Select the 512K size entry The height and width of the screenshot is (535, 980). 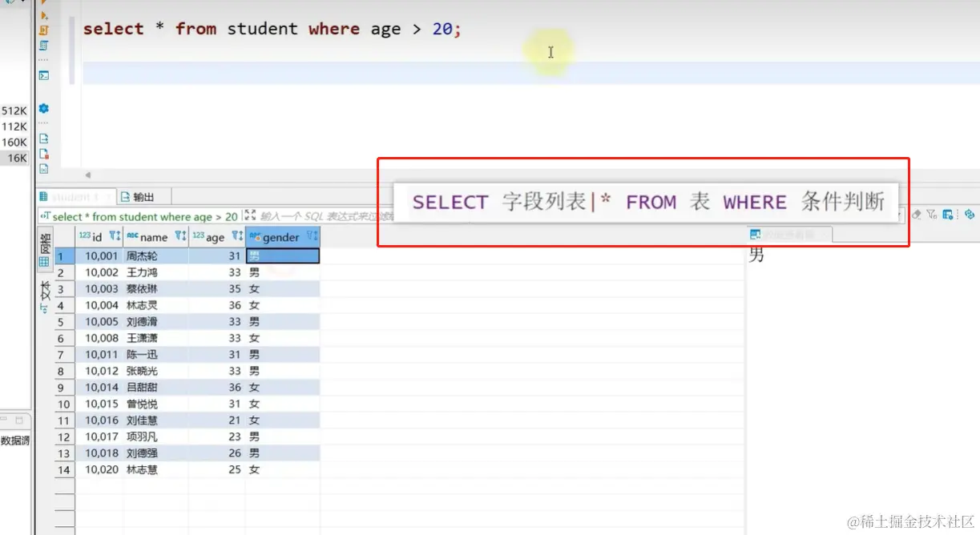tap(14, 111)
